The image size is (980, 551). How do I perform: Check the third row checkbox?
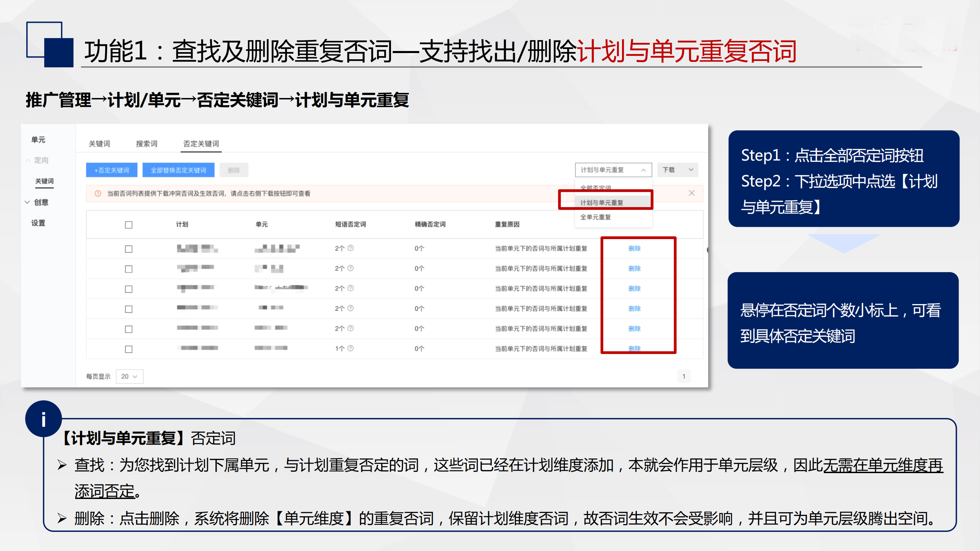click(x=129, y=289)
